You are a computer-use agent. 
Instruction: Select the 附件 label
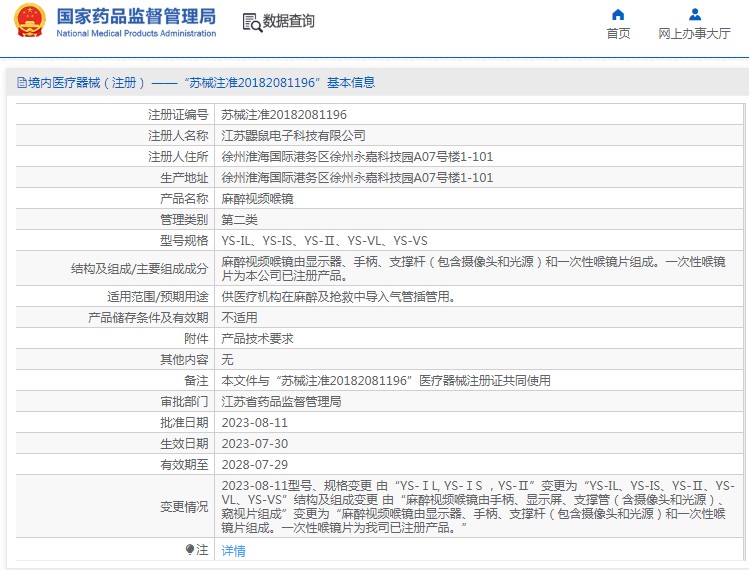point(196,339)
